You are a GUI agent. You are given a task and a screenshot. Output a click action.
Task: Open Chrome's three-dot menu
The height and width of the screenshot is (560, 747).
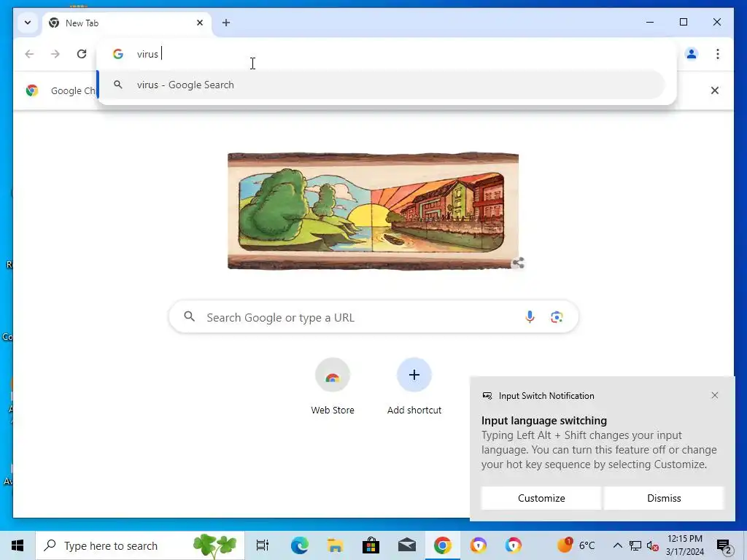click(x=718, y=54)
